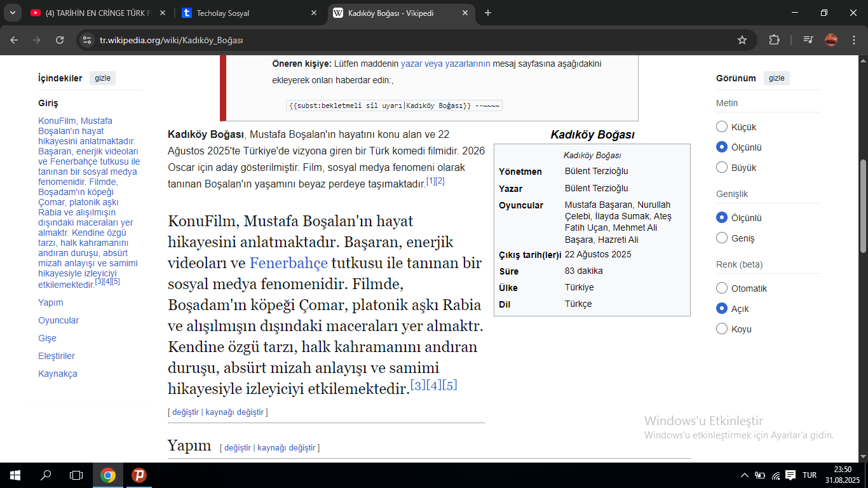The height and width of the screenshot is (488, 868).
Task: Hide the Görünüm appearance panel
Action: 776,78
